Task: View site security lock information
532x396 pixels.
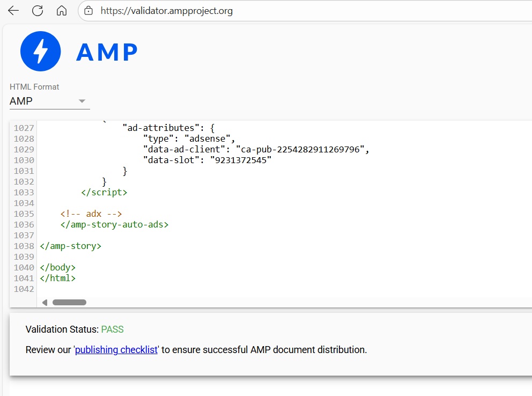Action: point(88,11)
